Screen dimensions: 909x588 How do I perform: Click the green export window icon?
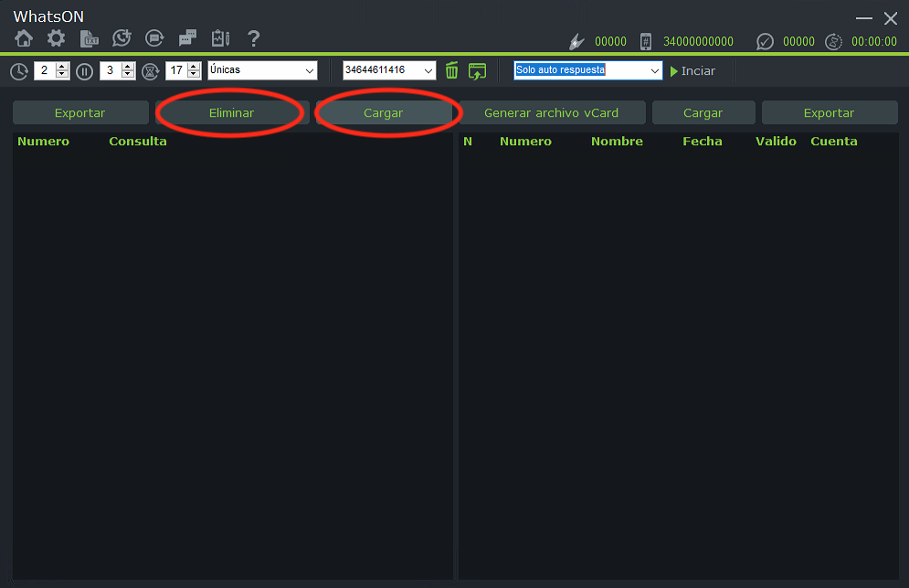(477, 71)
